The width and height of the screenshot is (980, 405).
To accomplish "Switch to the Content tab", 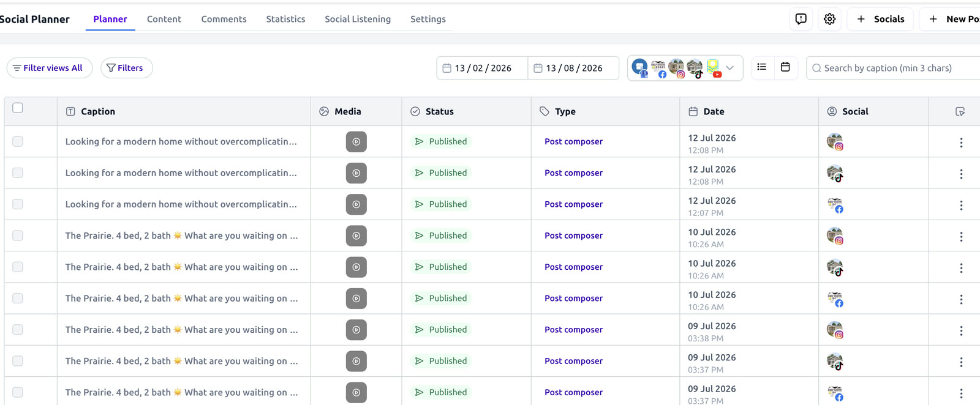I will 164,19.
